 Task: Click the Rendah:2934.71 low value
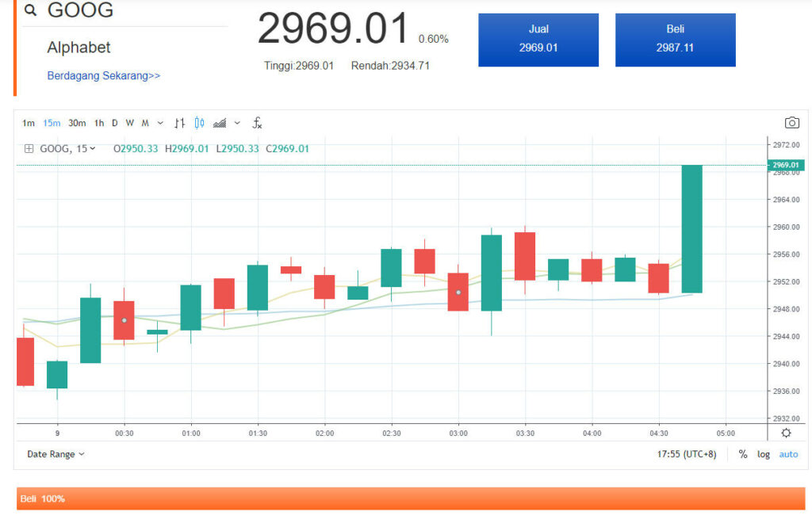pyautogui.click(x=390, y=66)
